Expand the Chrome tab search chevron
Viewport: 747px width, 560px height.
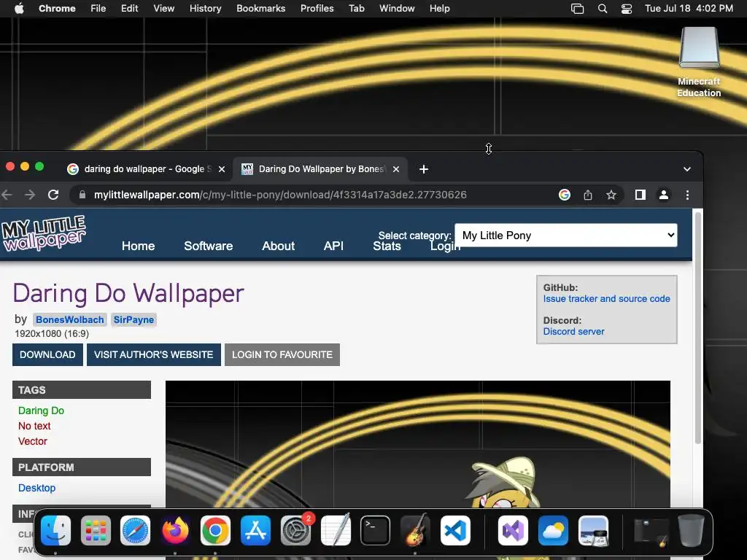tap(687, 169)
